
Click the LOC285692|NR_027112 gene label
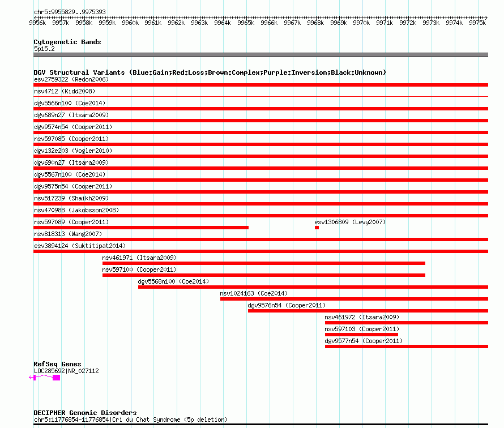point(66,371)
